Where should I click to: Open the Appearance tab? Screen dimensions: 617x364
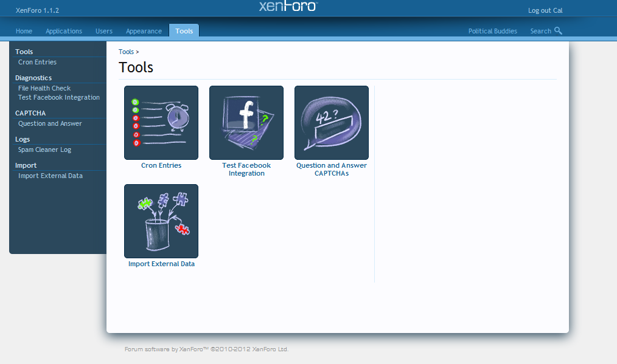[x=144, y=31]
